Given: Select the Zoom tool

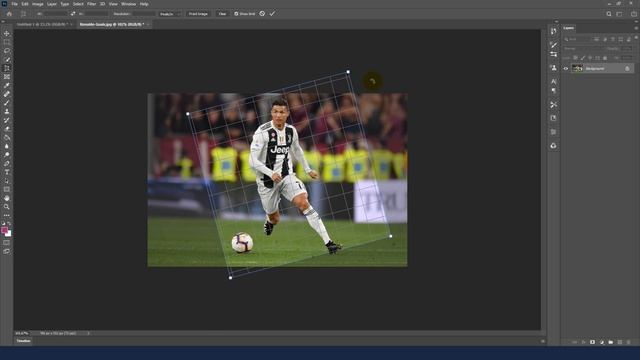Looking at the screenshot, I should [x=7, y=207].
